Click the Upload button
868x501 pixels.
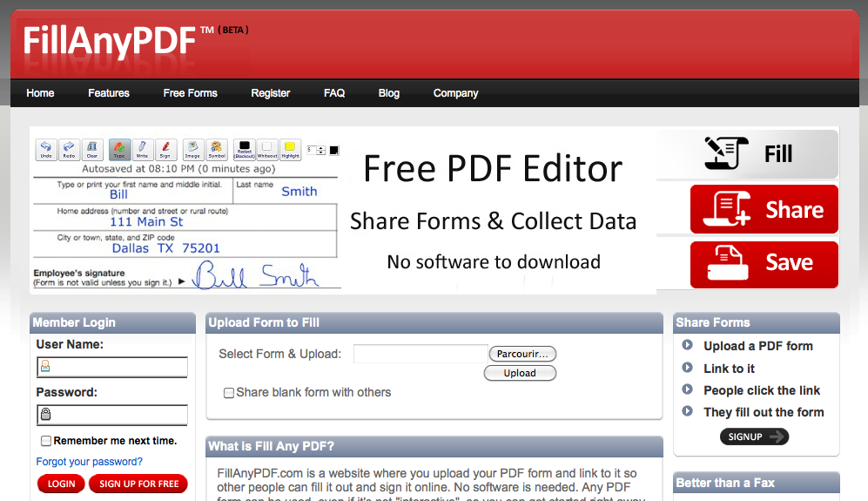tap(520, 373)
